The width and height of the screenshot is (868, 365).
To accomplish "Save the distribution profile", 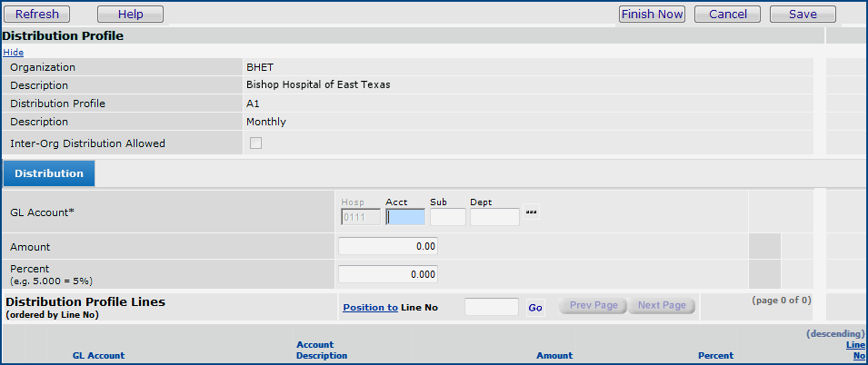I will (803, 15).
